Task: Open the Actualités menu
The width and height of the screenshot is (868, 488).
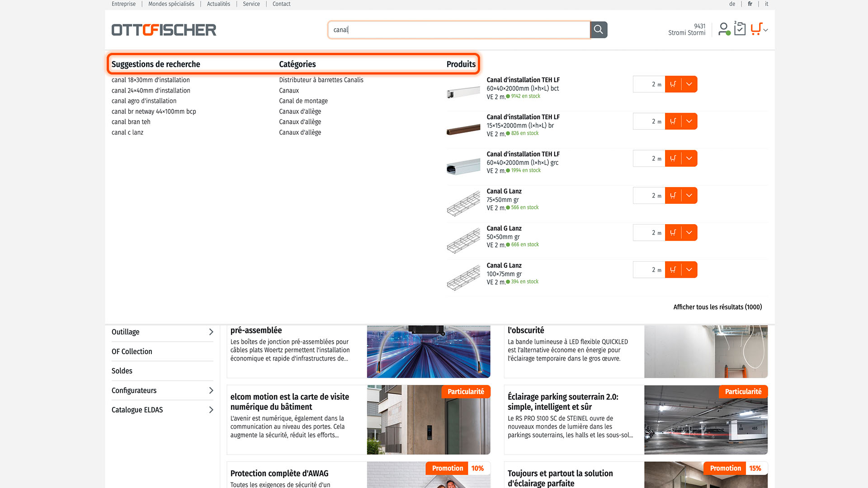Action: point(218,4)
